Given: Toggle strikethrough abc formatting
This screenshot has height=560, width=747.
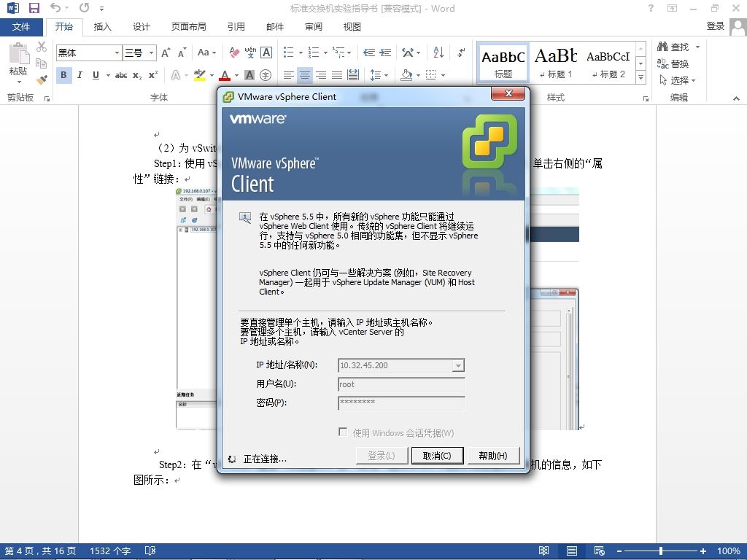Looking at the screenshot, I should (x=121, y=75).
